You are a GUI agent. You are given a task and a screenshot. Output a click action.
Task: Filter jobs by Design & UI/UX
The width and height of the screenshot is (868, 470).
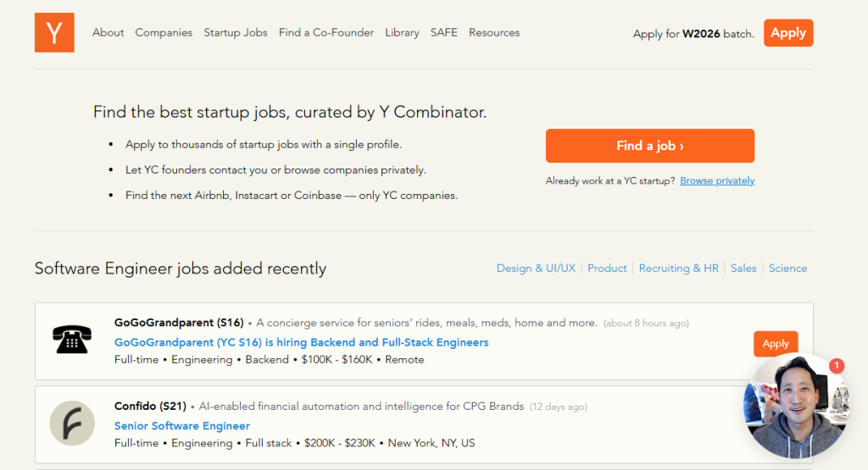click(x=536, y=268)
